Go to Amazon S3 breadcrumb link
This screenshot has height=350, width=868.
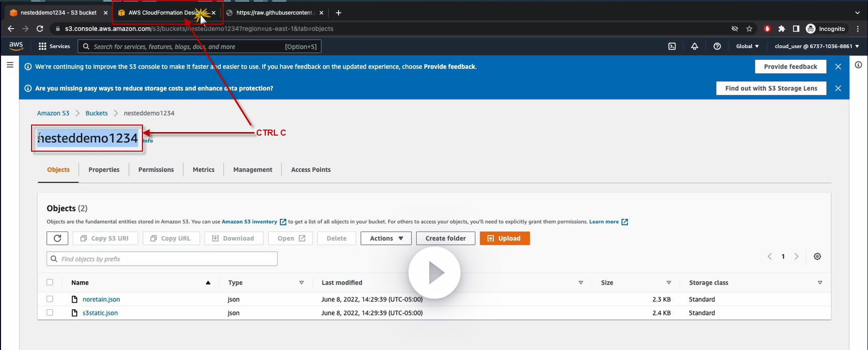click(x=53, y=113)
